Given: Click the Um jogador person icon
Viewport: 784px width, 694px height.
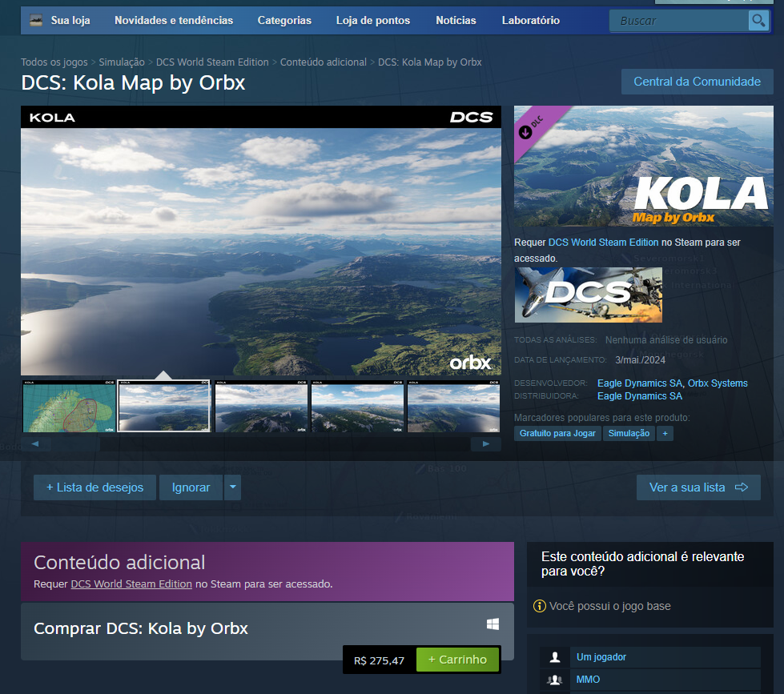Looking at the screenshot, I should pyautogui.click(x=554, y=657).
